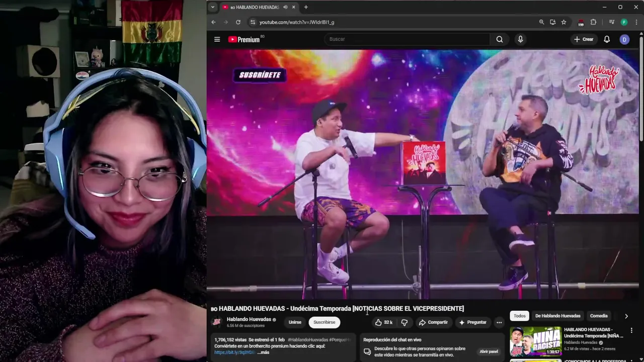The height and width of the screenshot is (362, 644).
Task: Open Chrome extensions puzzle icon
Action: click(x=593, y=22)
